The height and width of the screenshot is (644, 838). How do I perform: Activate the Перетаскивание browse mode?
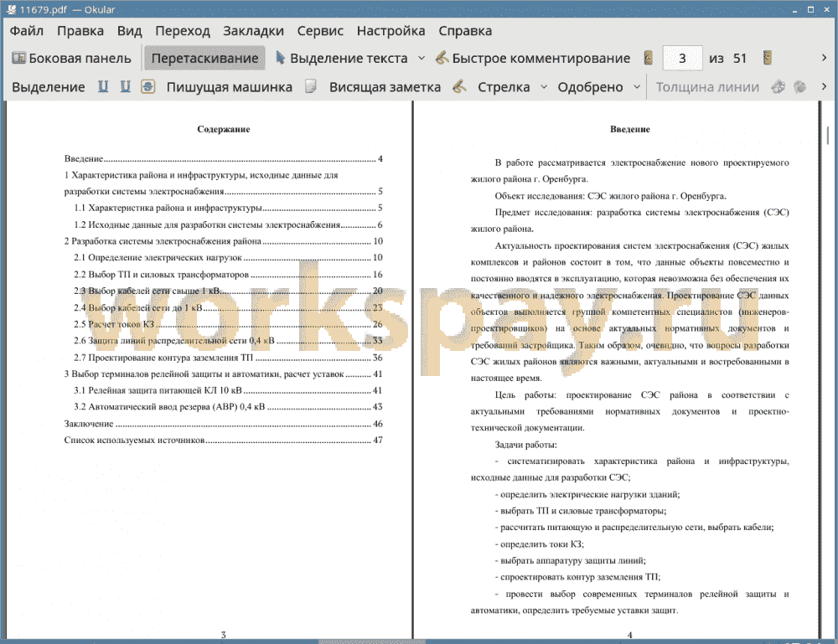pyautogui.click(x=204, y=59)
